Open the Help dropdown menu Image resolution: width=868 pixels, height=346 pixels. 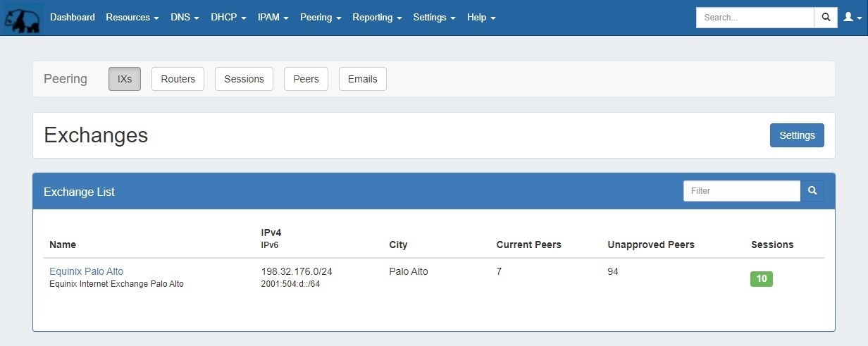pyautogui.click(x=481, y=18)
